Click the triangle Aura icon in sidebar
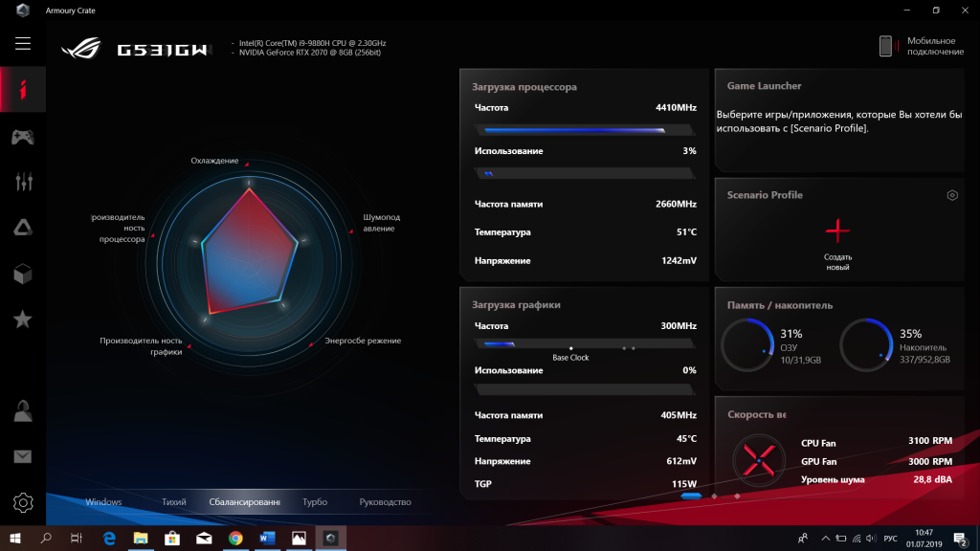The image size is (980, 551). pyautogui.click(x=23, y=227)
